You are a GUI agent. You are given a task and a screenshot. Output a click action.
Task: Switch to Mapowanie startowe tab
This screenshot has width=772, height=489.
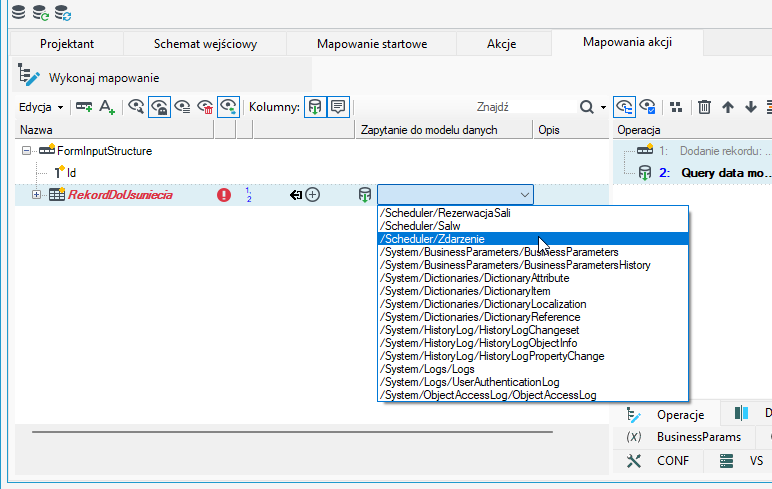coord(372,44)
